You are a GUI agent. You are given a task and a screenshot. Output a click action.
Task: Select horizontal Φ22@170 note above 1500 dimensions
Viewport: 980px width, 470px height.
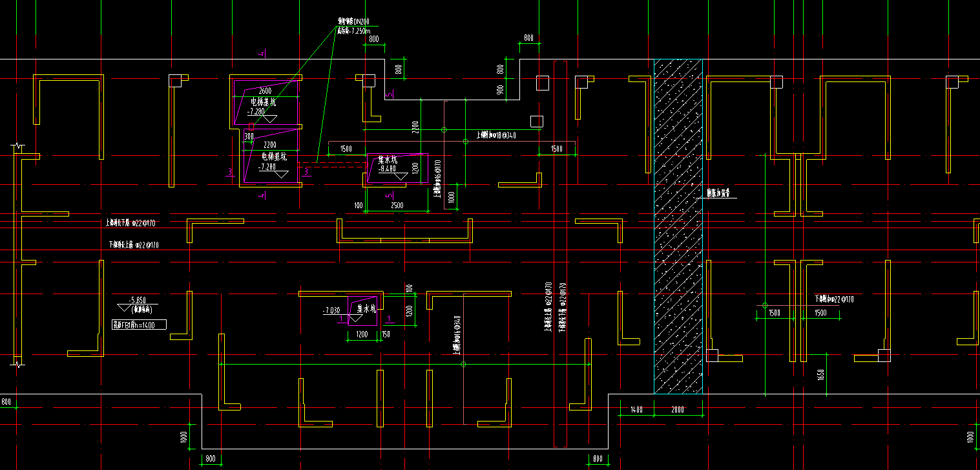(x=835, y=299)
